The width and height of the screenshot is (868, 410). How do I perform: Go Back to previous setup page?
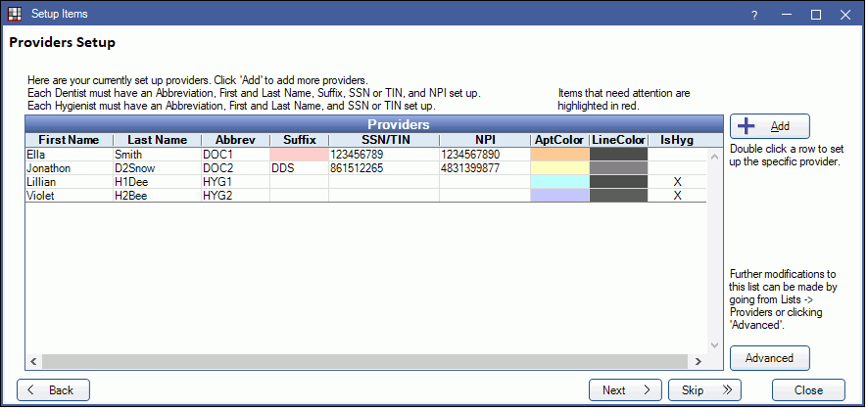point(53,390)
